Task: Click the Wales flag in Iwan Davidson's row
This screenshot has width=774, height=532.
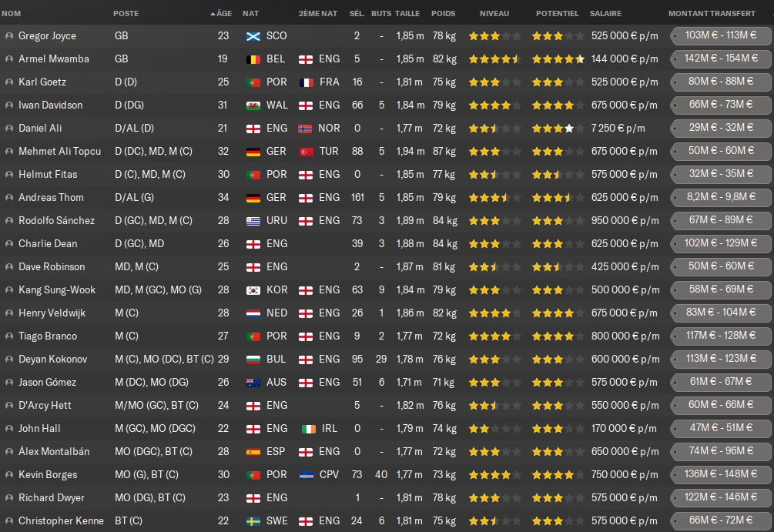Action: (253, 105)
